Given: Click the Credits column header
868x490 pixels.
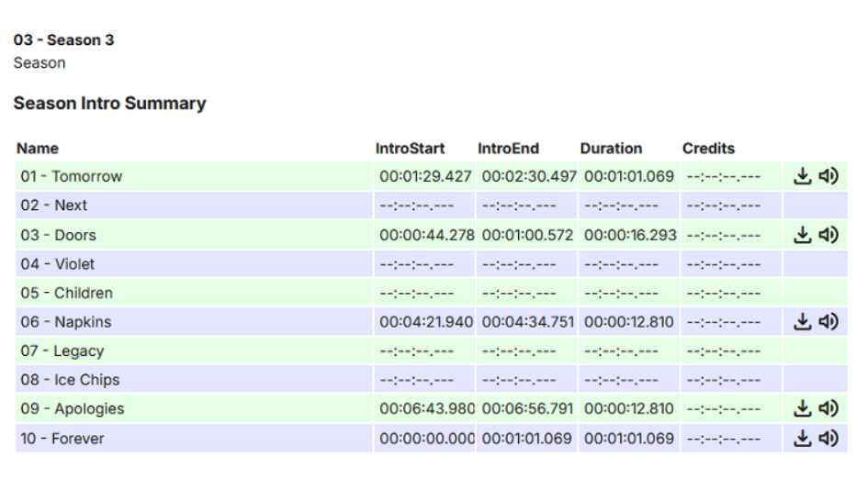Looking at the screenshot, I should [708, 149].
